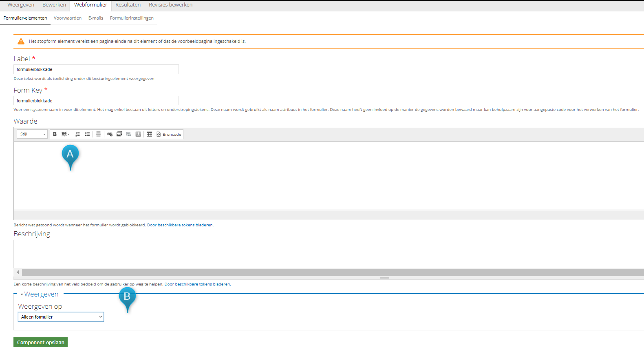Click the Label input field
This screenshot has width=644, height=363.
[96, 69]
